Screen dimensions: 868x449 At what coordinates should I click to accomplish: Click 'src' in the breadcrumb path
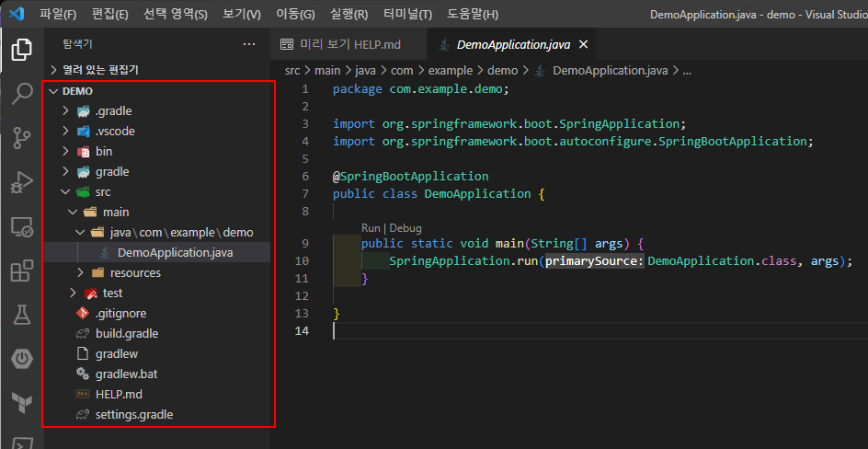291,70
